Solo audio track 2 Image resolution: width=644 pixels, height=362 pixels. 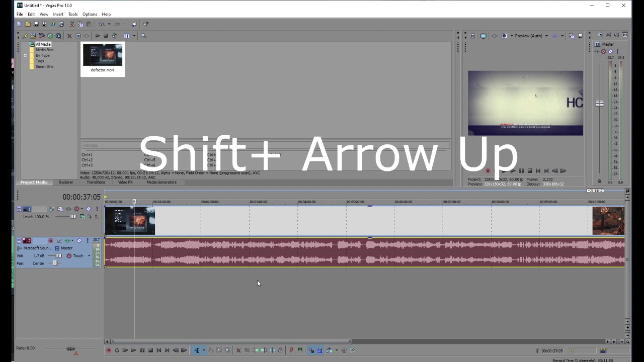click(x=87, y=241)
